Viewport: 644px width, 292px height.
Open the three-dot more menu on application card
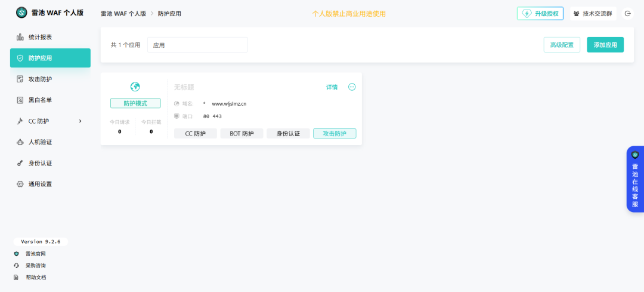352,87
